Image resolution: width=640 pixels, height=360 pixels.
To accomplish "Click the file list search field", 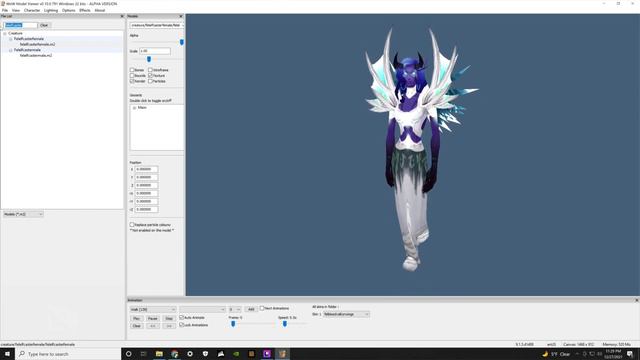I will tap(21, 25).
